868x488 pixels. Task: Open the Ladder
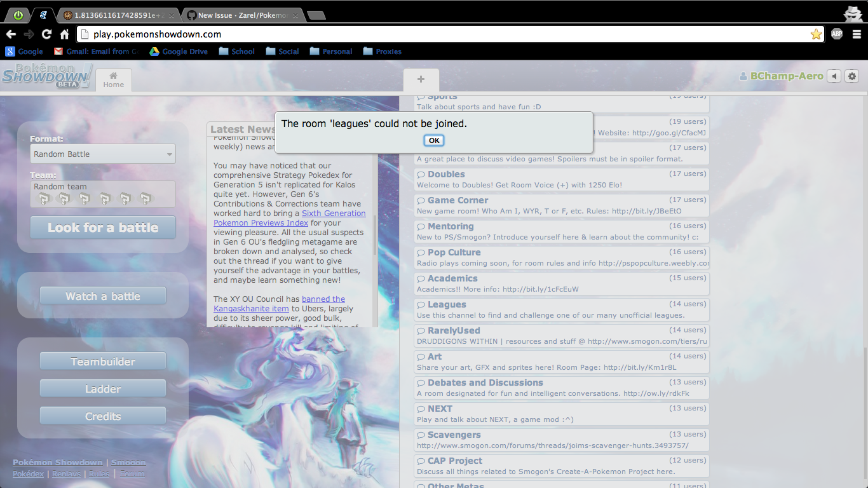tap(103, 389)
